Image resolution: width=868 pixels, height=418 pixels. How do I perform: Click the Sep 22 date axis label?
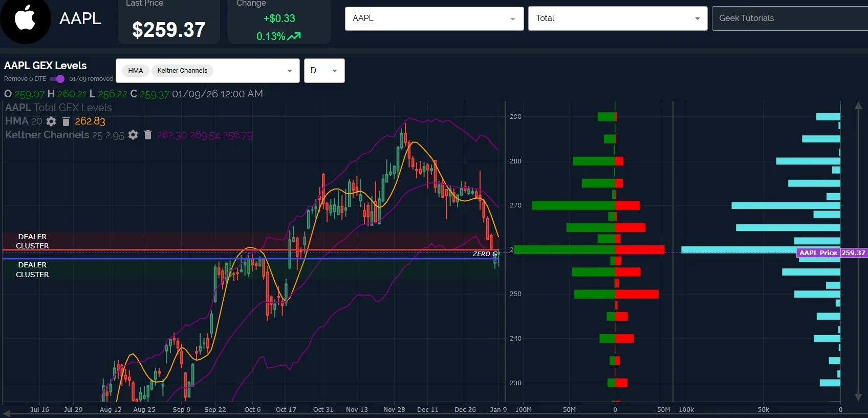215,410
